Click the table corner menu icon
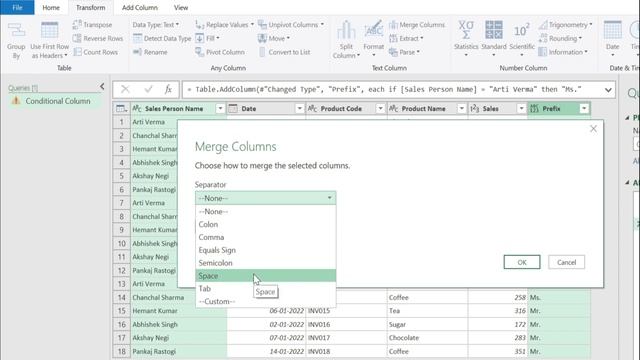Viewport: 640px width, 360px height. [x=121, y=109]
